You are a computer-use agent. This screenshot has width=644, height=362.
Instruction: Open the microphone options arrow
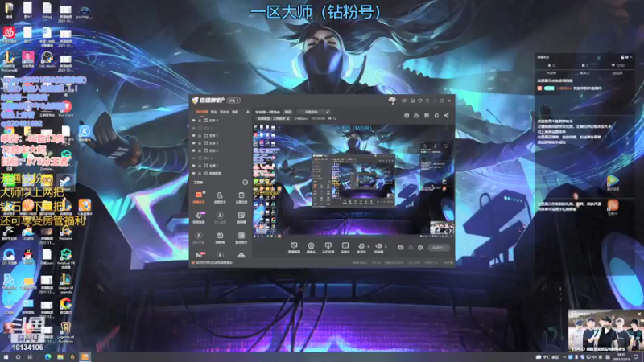point(368,247)
